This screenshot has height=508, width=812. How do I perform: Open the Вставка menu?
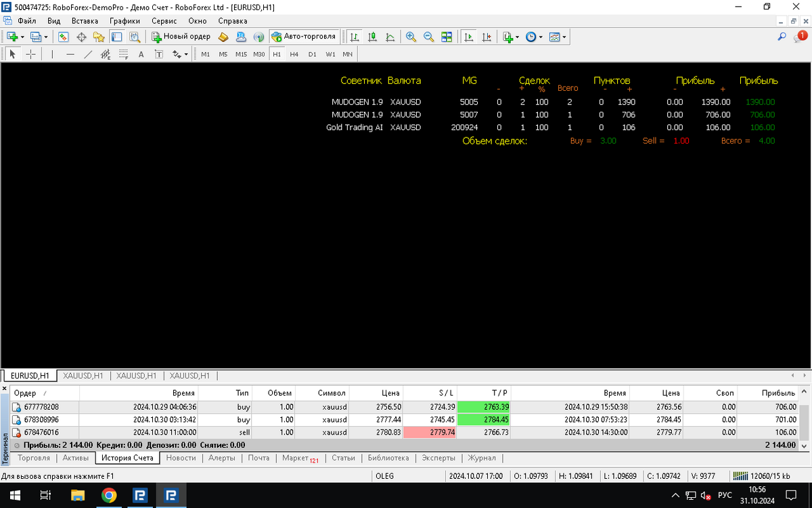point(85,21)
